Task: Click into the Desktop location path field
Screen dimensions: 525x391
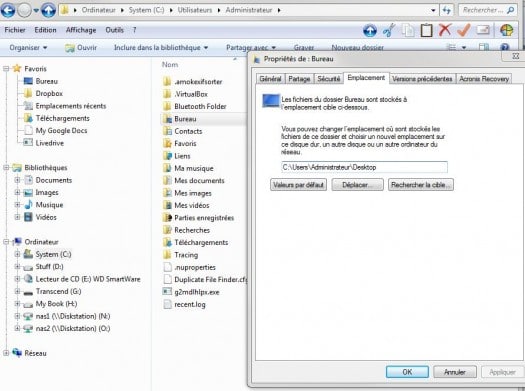Action: coord(364,167)
